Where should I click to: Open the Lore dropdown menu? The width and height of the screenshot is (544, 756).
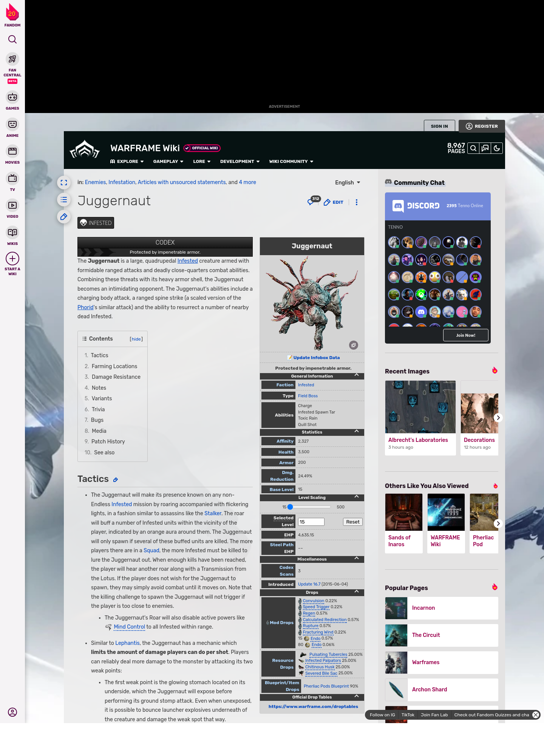coord(202,161)
